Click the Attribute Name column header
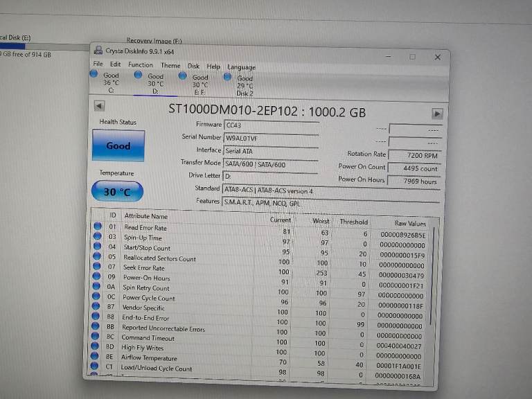 pos(146,216)
